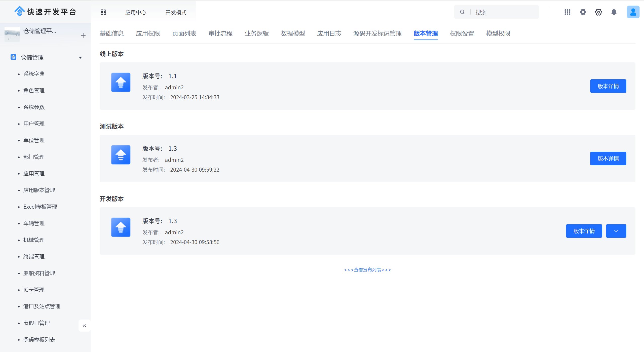Open the nine-dot apps grid icon
This screenshot has height=352, width=644.
(x=567, y=12)
